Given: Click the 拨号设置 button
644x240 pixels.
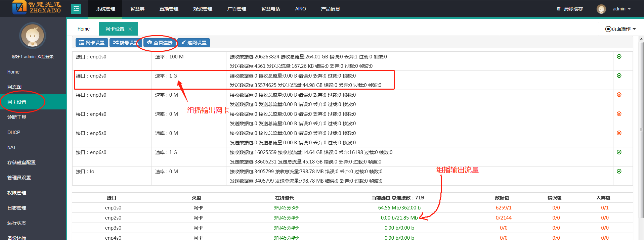Looking at the screenshot, I should [x=126, y=43].
